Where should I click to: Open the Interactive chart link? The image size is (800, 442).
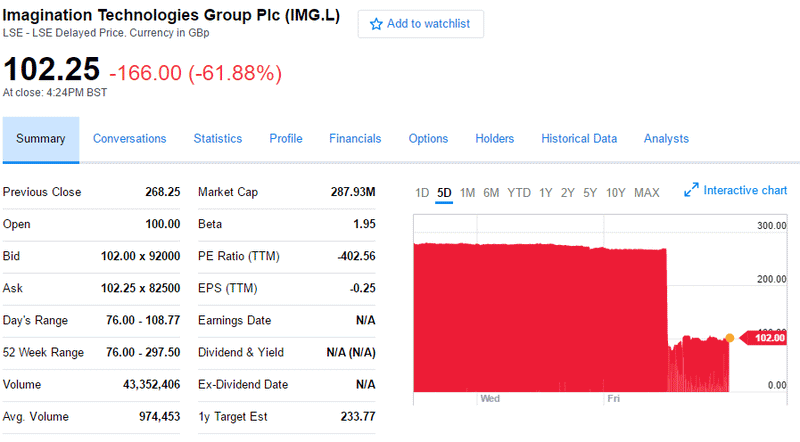(x=745, y=190)
